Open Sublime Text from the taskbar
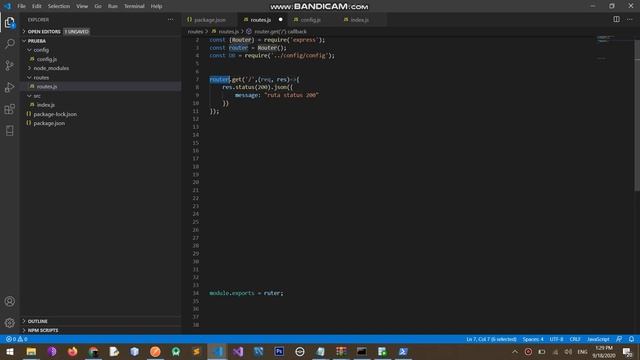640x360 pixels. coord(196,351)
